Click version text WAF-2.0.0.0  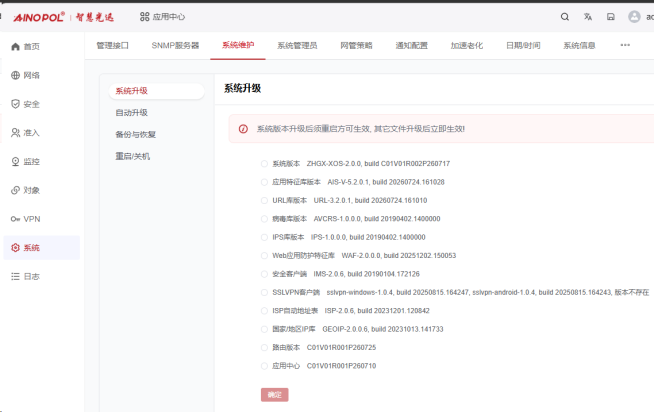[x=361, y=256]
